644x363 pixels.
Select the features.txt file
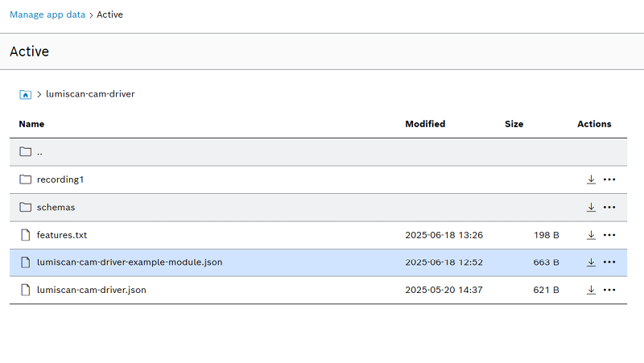tap(62, 235)
